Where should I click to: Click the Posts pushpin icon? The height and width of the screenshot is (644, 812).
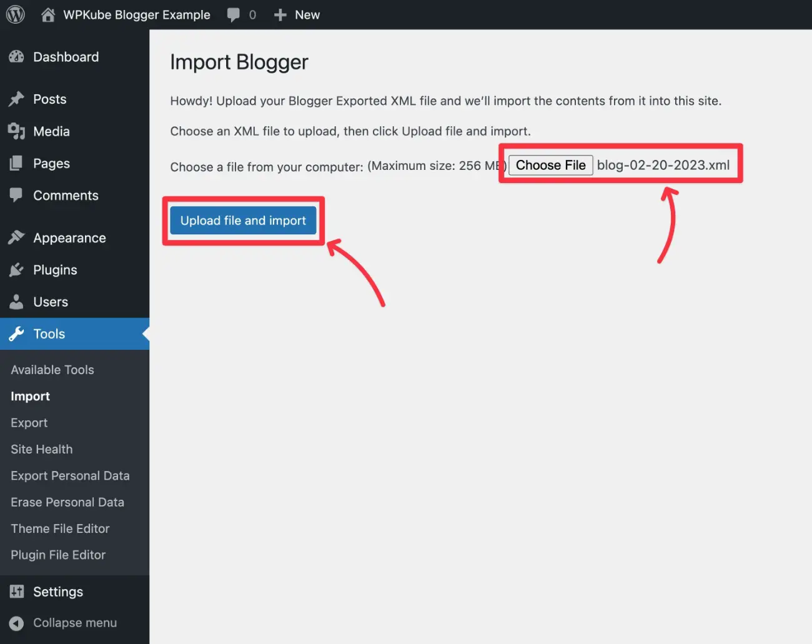pyautogui.click(x=16, y=99)
